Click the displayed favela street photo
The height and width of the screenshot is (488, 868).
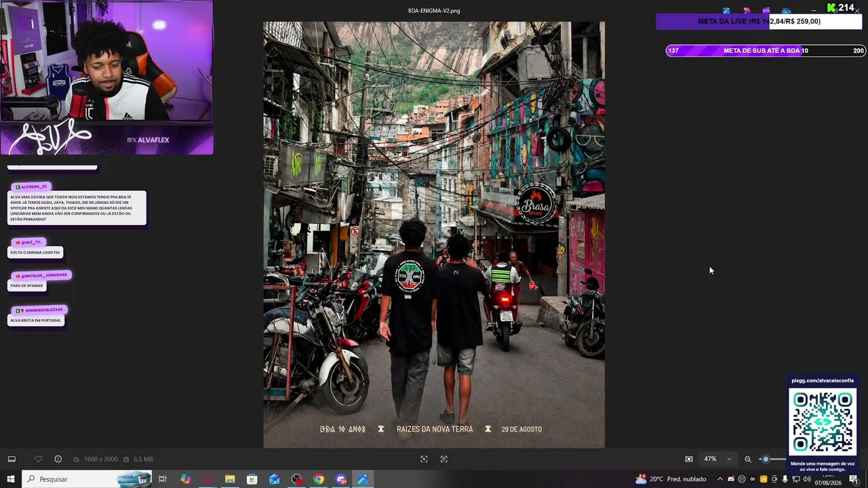coord(434,235)
